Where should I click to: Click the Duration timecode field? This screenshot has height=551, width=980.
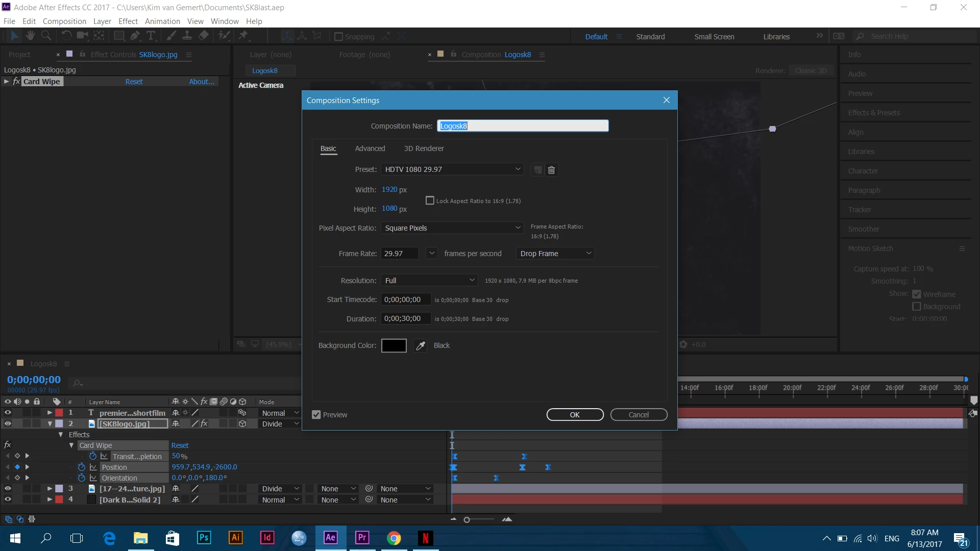[x=405, y=319]
